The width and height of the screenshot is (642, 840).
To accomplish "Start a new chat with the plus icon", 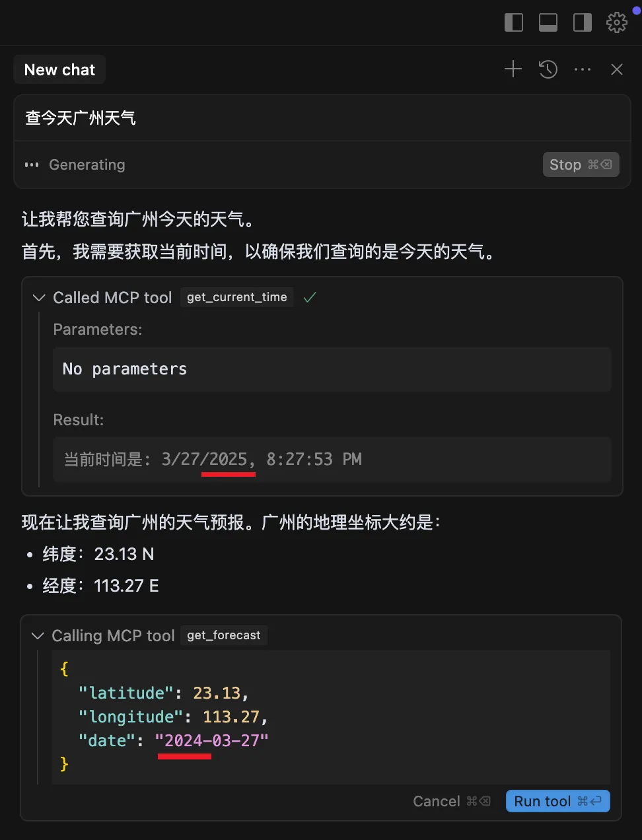I will coord(513,69).
